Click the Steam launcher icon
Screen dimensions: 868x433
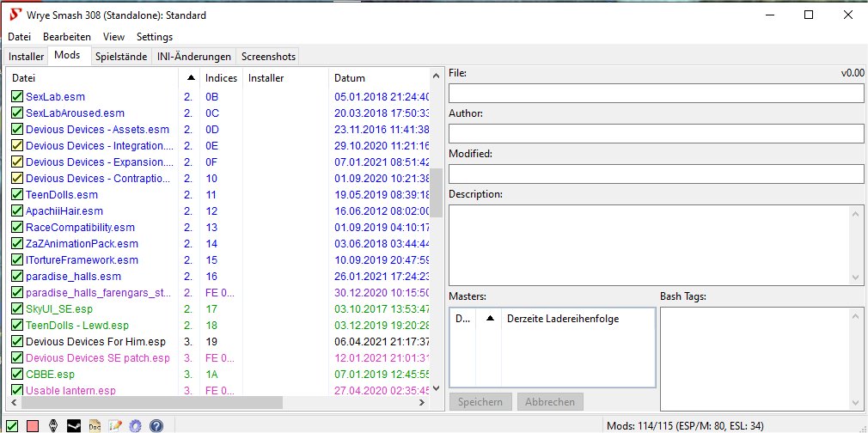tap(74, 426)
